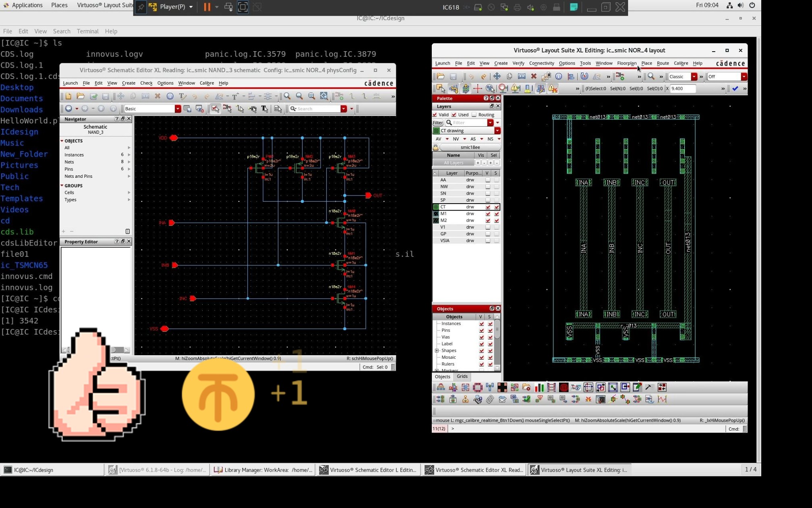Click the Open folder icon in Layout toolbar
Viewport: 812px width, 508px height.
pyautogui.click(x=440, y=77)
